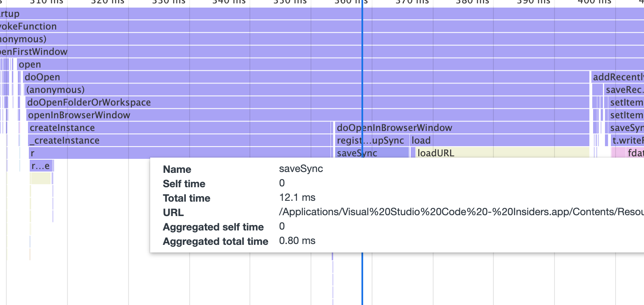
Task: Select the t.writeF bar
Action: pyautogui.click(x=627, y=141)
